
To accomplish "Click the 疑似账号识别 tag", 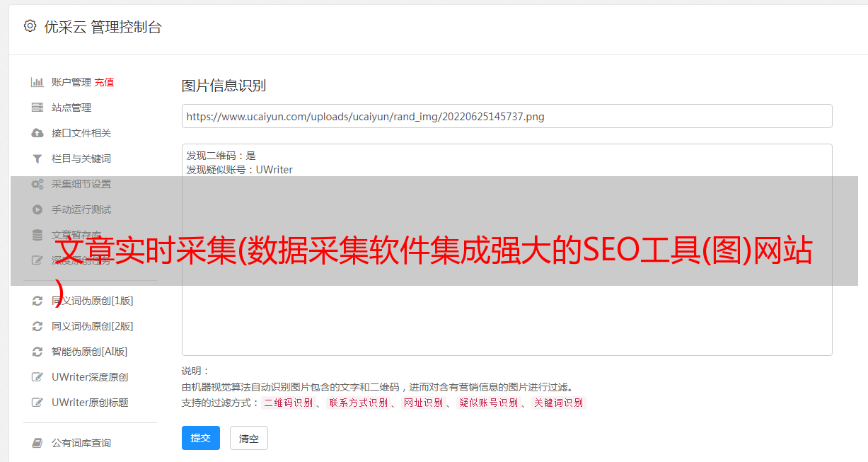I will 488,403.
